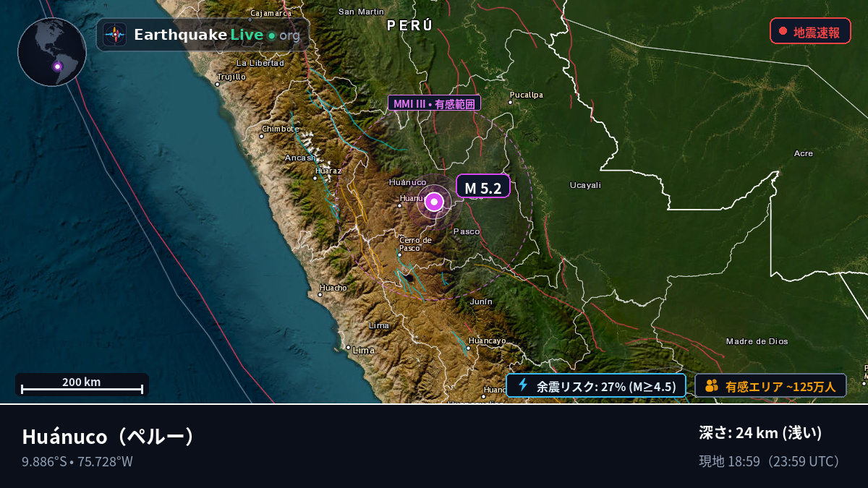
Task: Click the 深さ: 24 km depth readout
Action: [x=761, y=433]
